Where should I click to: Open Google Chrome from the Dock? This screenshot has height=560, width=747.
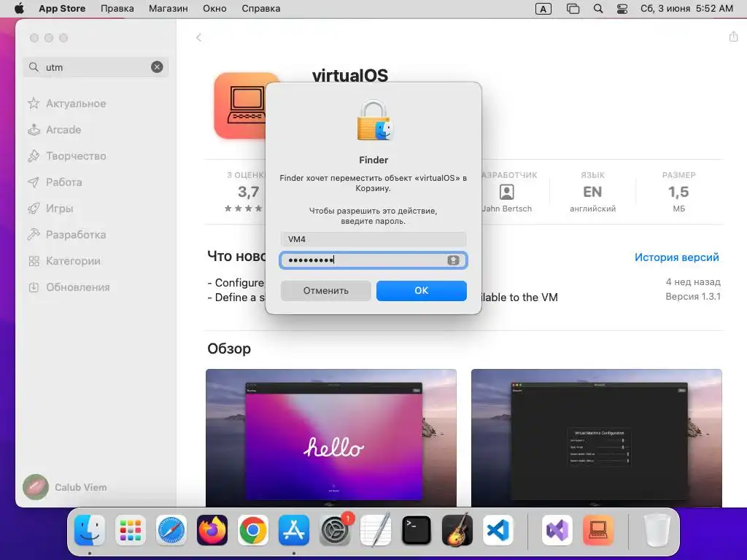253,530
